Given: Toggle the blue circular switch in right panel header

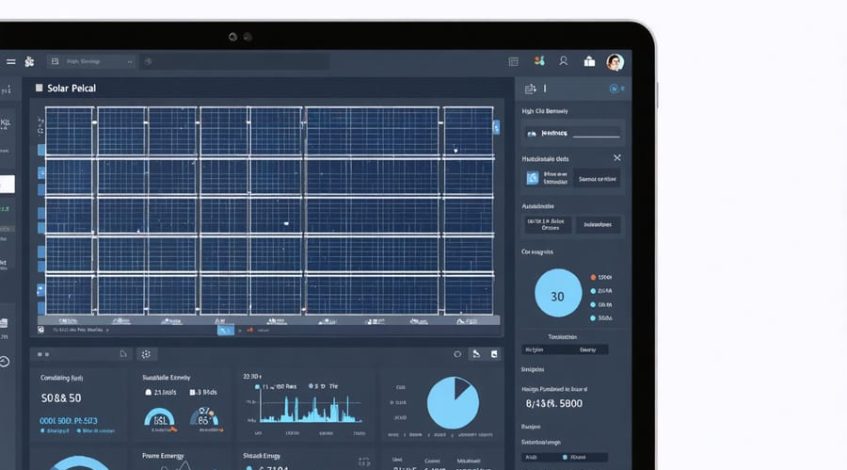Looking at the screenshot, I should tap(615, 89).
